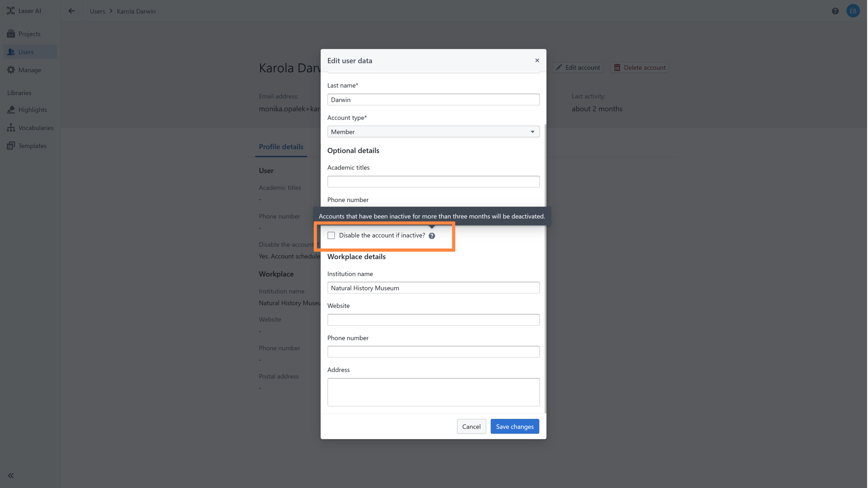Open the Manage gear section
The width and height of the screenshot is (868, 488).
(x=30, y=70)
